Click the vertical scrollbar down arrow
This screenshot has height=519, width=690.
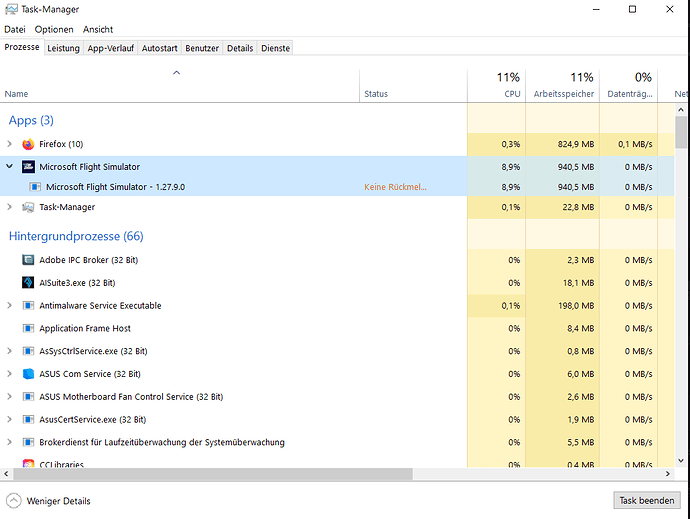click(681, 461)
